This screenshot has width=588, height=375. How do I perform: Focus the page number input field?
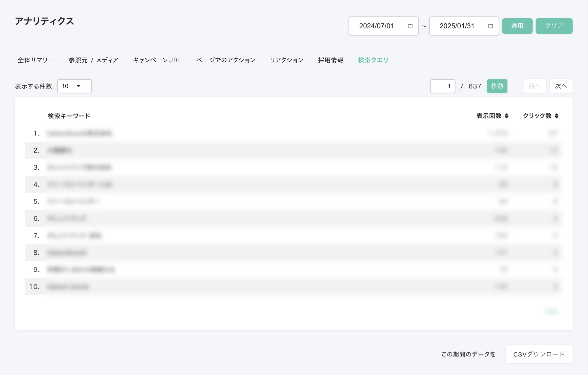coord(443,86)
